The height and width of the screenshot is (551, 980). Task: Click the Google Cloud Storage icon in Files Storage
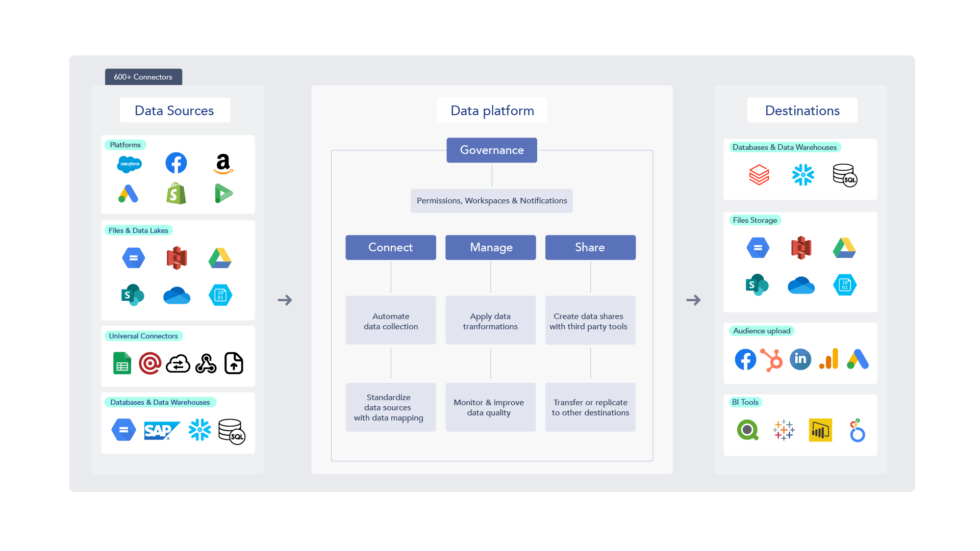[x=758, y=248]
